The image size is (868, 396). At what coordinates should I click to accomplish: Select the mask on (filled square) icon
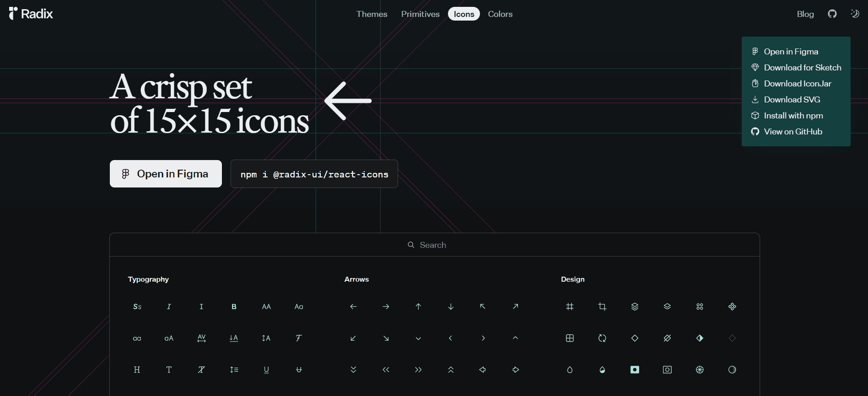(x=635, y=369)
